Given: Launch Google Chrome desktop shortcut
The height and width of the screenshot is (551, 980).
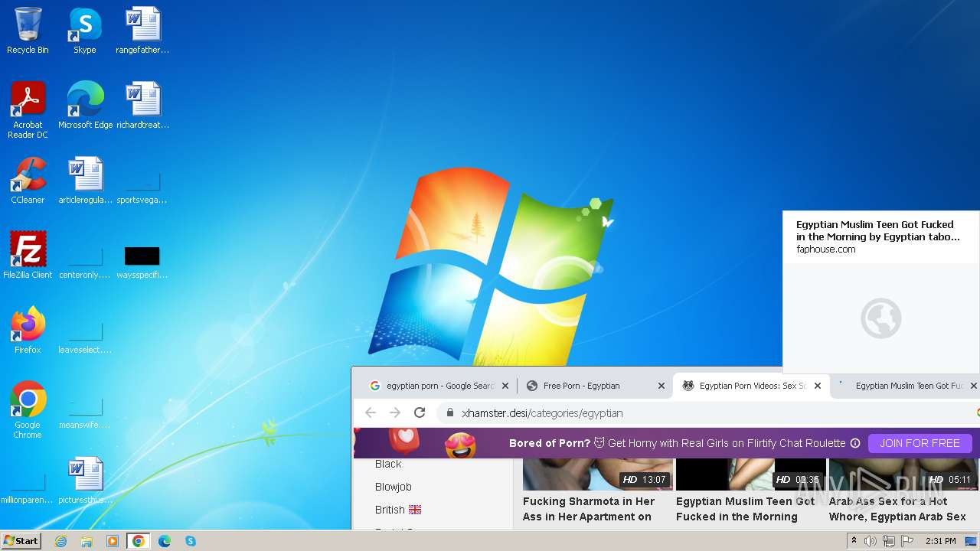Looking at the screenshot, I should (x=28, y=410).
